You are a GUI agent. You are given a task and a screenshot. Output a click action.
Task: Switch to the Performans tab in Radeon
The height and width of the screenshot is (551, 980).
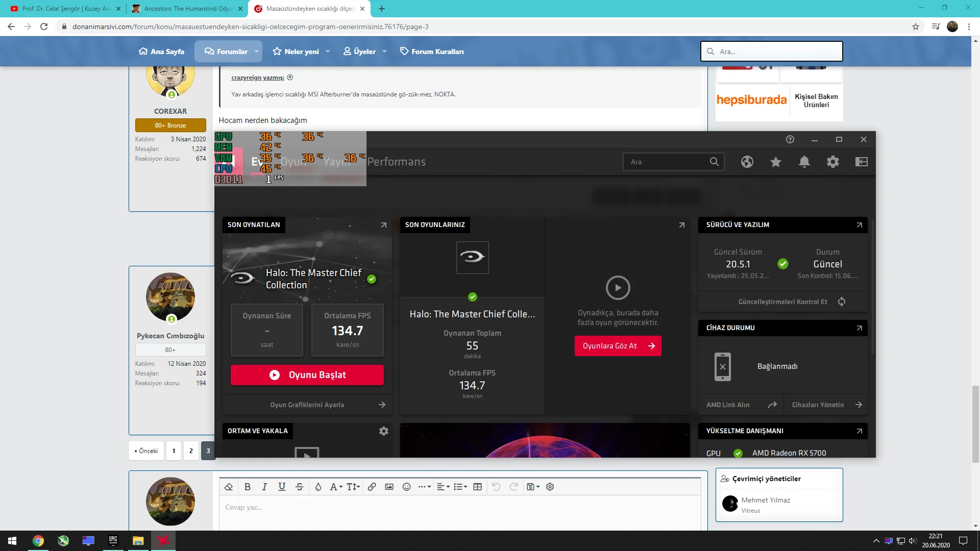tap(397, 162)
